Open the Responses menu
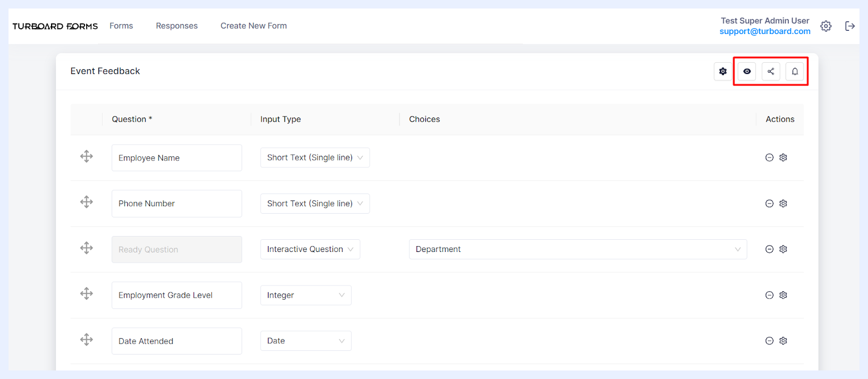The image size is (868, 379). coord(177,26)
